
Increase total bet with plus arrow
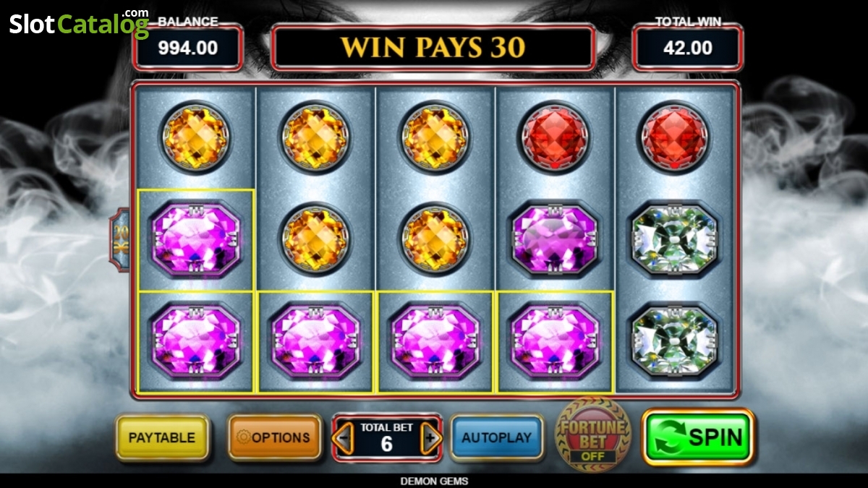(x=430, y=438)
